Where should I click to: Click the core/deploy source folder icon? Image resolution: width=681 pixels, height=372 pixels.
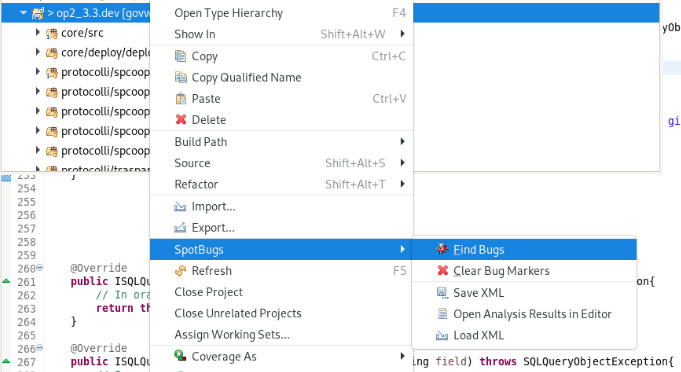[52, 53]
